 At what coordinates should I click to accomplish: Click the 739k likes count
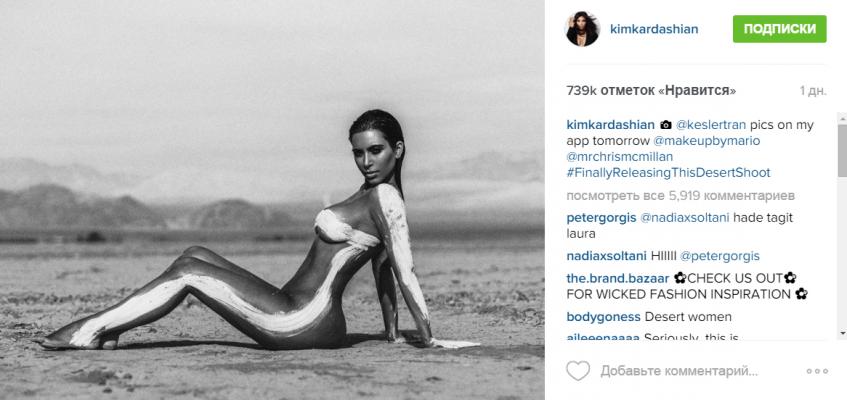(651, 91)
